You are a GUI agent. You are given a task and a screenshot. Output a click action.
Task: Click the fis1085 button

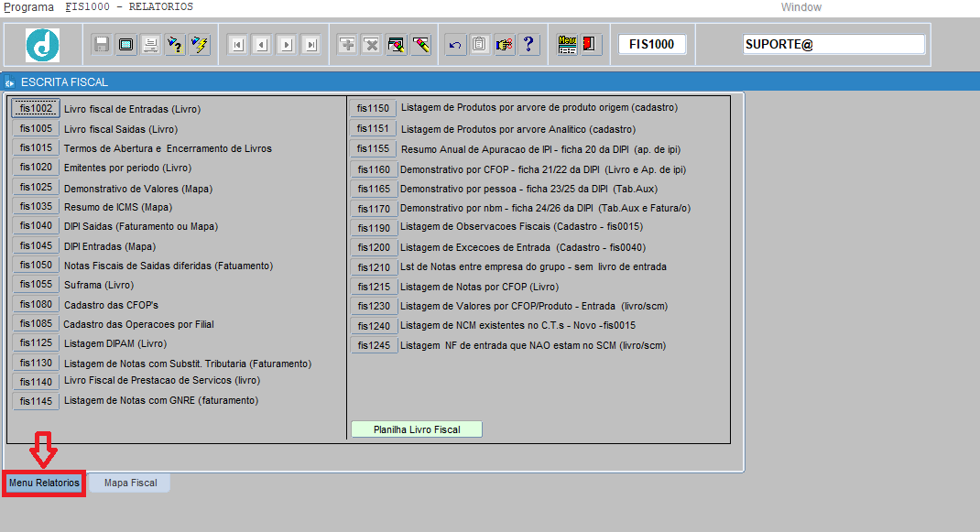[x=36, y=324]
